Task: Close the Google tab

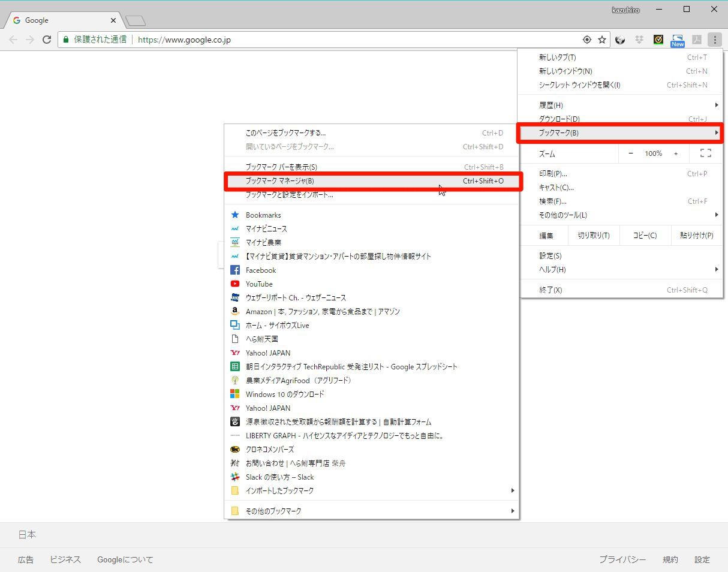Action: coord(113,20)
